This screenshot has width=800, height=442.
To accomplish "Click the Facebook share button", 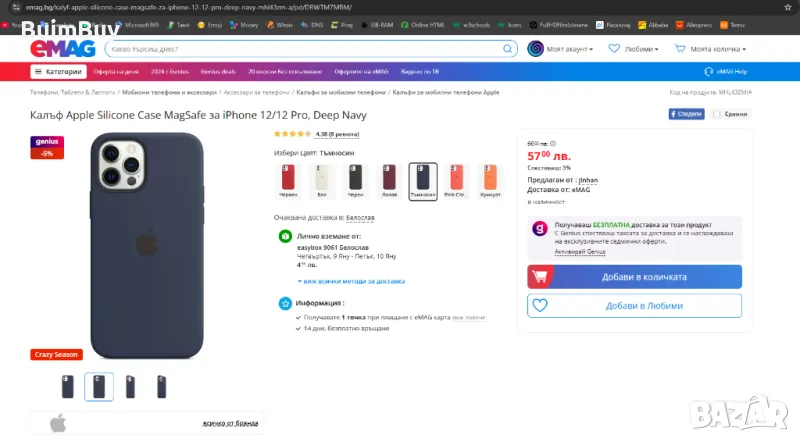I will [686, 114].
